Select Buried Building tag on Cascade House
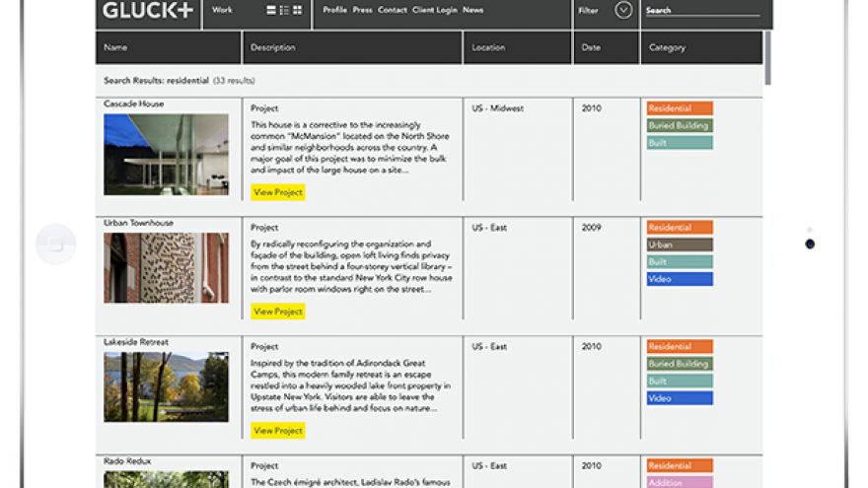 pyautogui.click(x=680, y=125)
